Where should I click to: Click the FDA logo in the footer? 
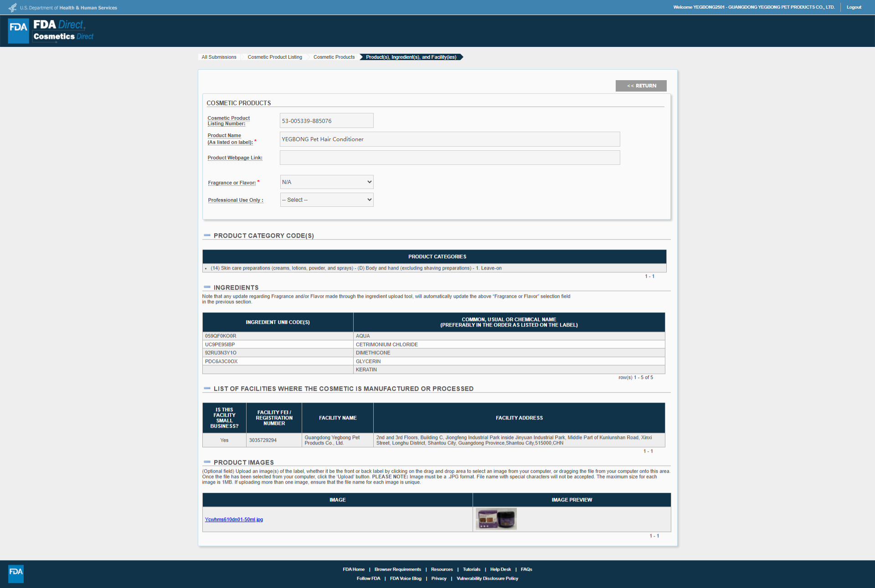(16, 574)
